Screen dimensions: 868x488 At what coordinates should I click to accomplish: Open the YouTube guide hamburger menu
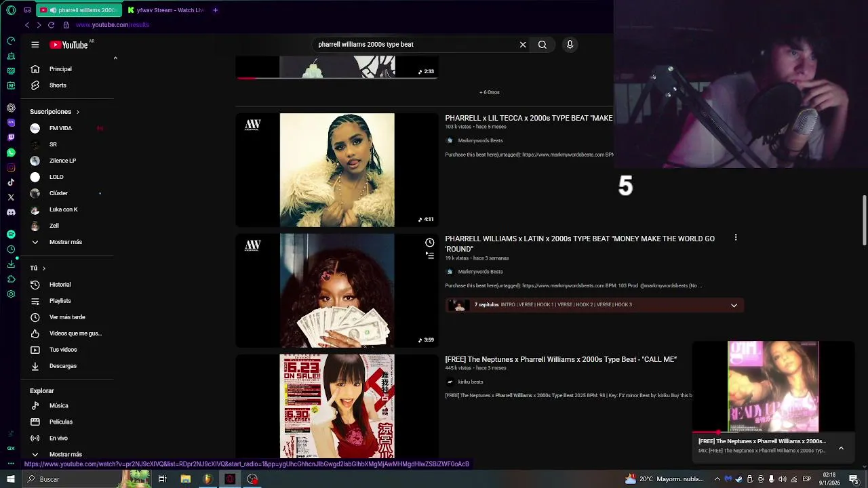(35, 45)
